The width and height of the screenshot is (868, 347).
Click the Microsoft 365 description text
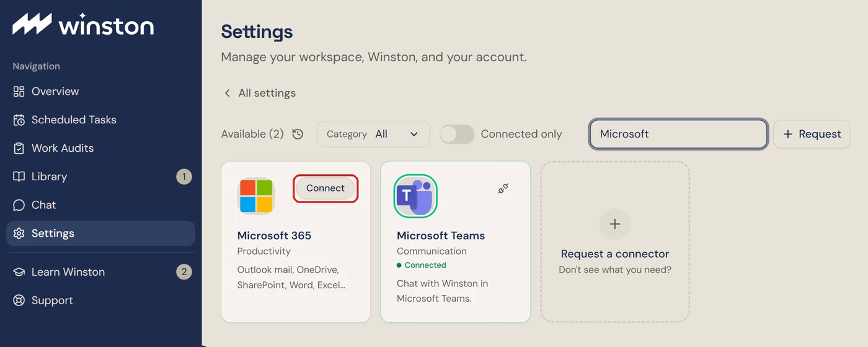(291, 278)
